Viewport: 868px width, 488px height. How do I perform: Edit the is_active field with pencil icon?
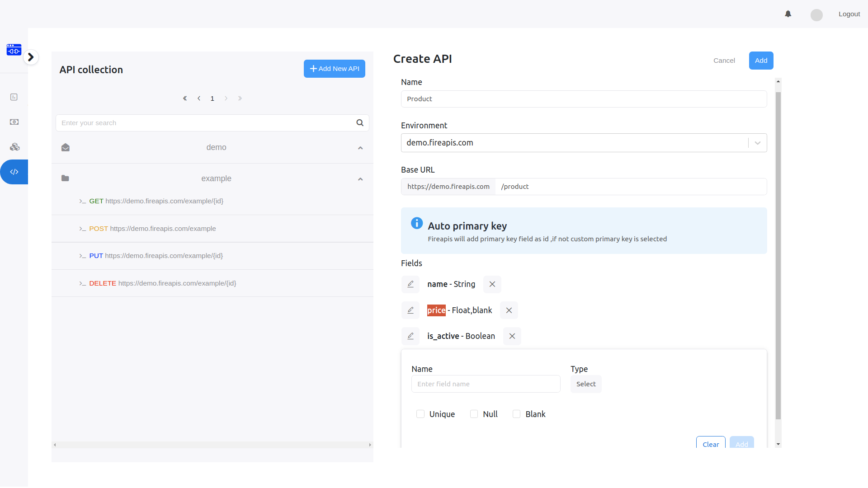click(x=410, y=336)
